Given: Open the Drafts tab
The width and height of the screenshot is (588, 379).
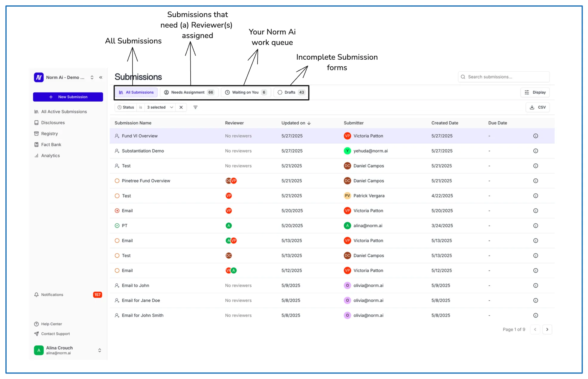Looking at the screenshot, I should (x=291, y=92).
